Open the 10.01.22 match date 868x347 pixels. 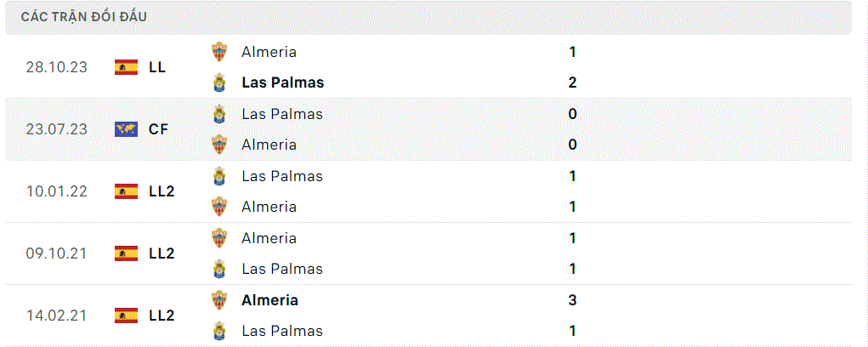click(56, 191)
